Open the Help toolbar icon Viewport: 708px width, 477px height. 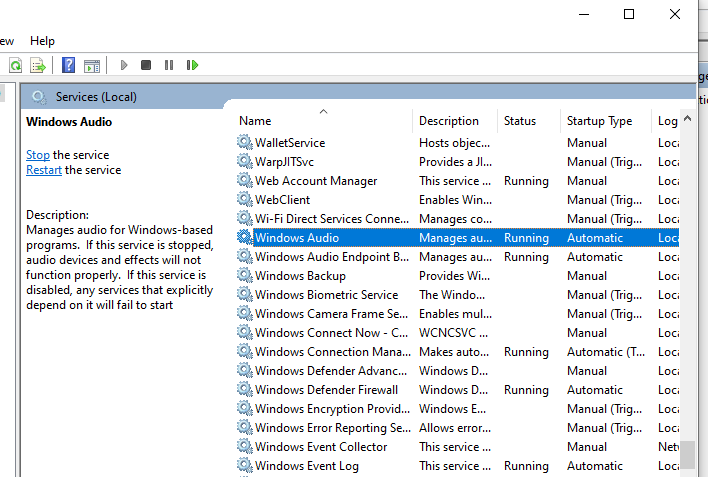[69, 65]
